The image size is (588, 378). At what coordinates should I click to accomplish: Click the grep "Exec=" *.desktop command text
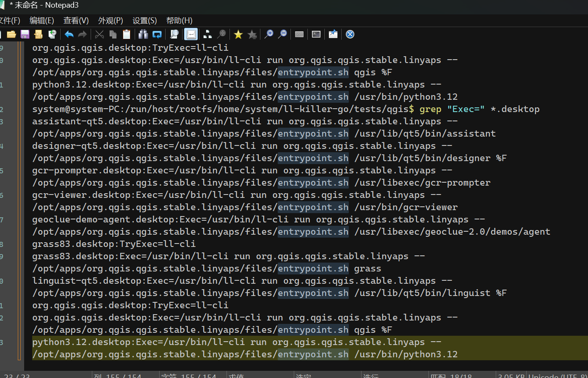pyautogui.click(x=480, y=109)
